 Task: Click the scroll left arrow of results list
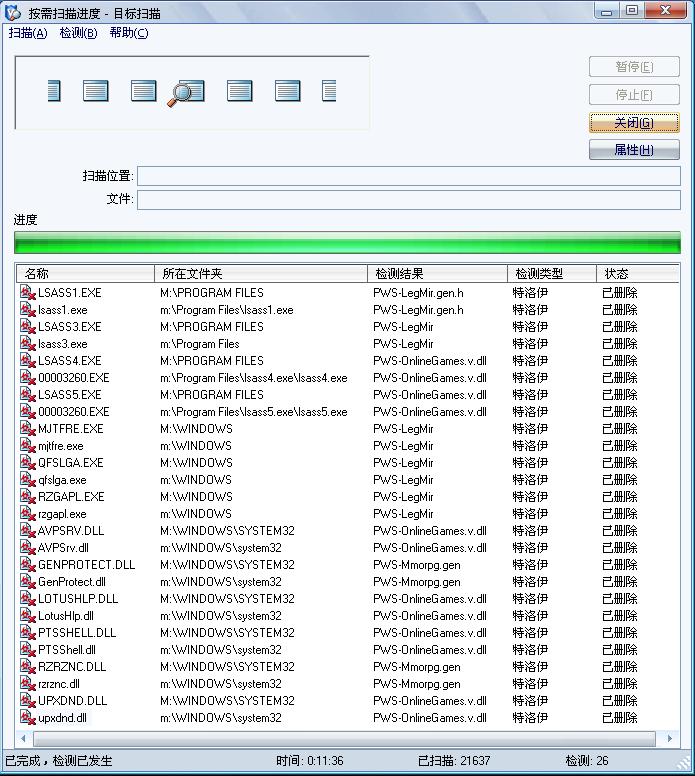(23, 739)
